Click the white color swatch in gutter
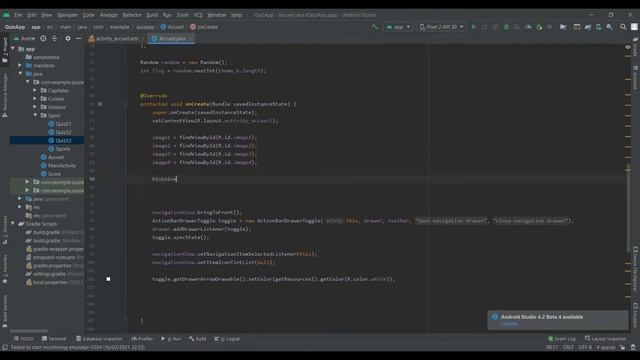 (108, 279)
